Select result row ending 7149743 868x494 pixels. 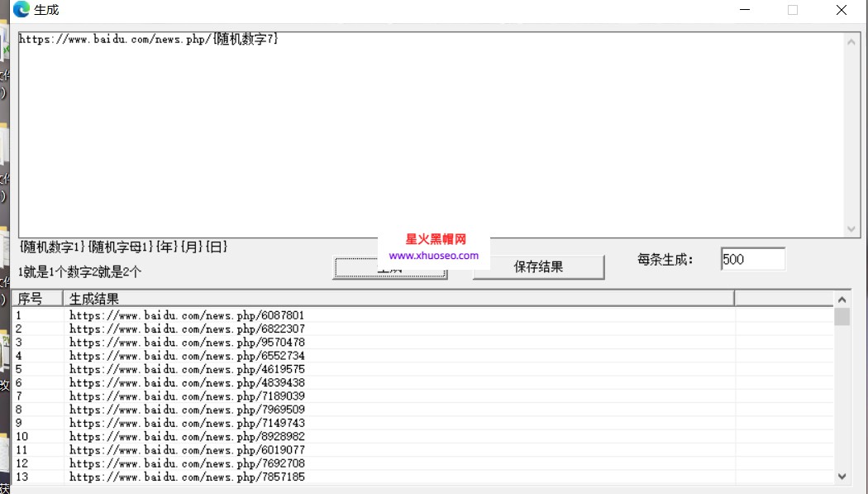click(x=423, y=423)
